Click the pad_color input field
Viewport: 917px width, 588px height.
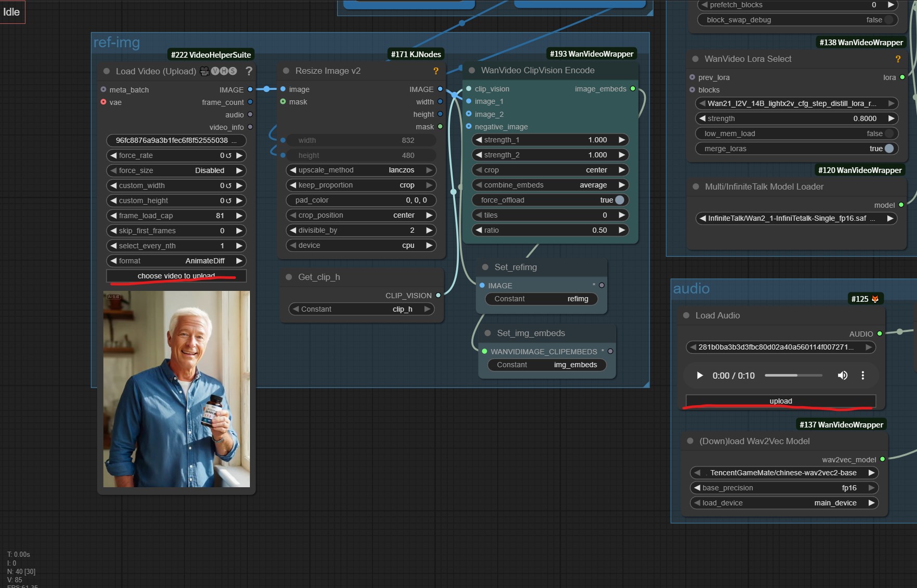click(361, 200)
